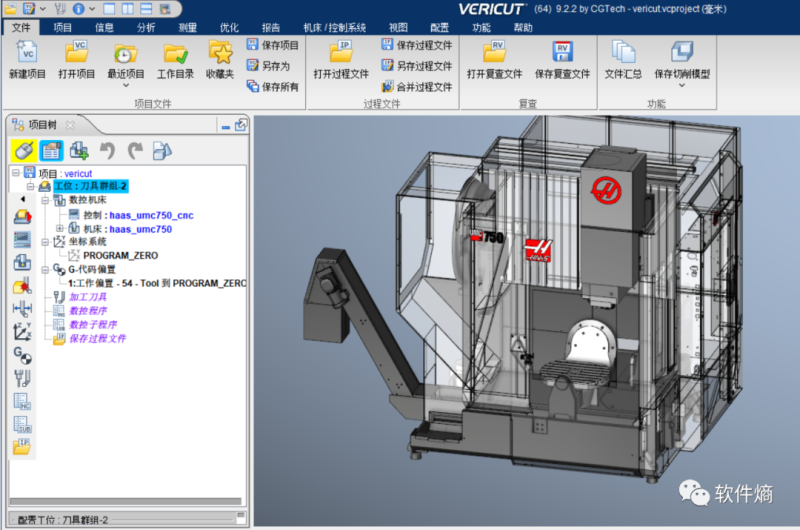Image resolution: width=800 pixels, height=530 pixels.
Task: Collapse the left sidebar with the small arrow
Action: click(x=22, y=198)
